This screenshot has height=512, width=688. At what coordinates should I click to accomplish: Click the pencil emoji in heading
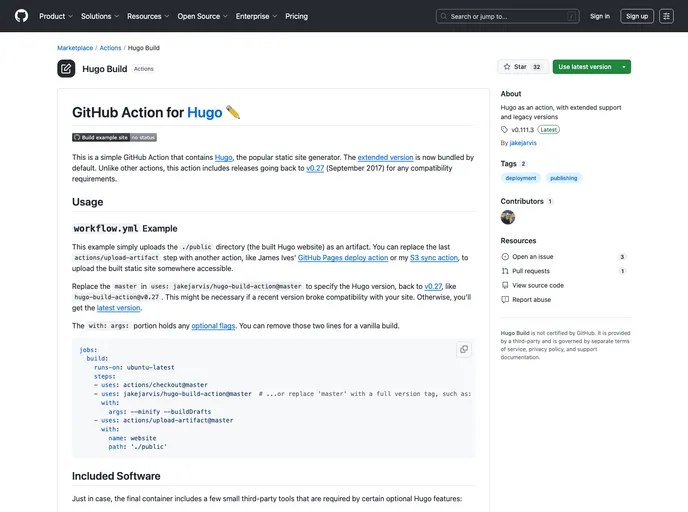pos(233,112)
